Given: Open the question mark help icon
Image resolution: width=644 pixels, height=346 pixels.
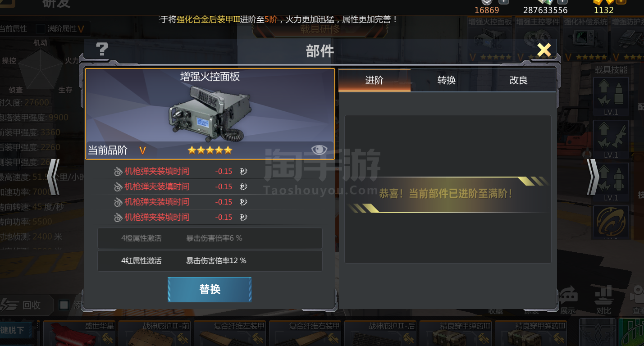Looking at the screenshot, I should [102, 50].
